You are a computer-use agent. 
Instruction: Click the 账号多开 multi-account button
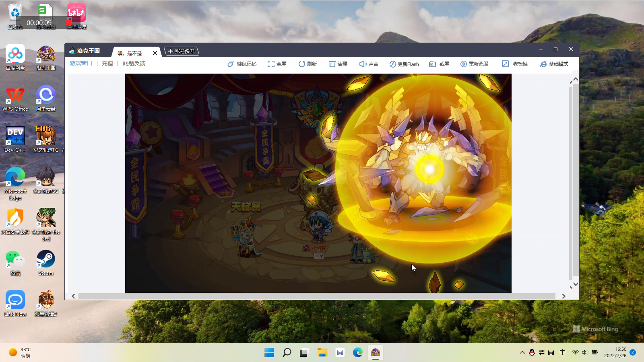tap(182, 51)
